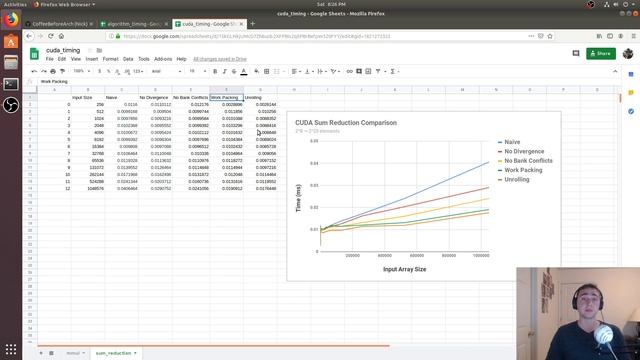This screenshot has height=360, width=640.
Task: Open text wrapping dropdown
Action: (x=322, y=71)
